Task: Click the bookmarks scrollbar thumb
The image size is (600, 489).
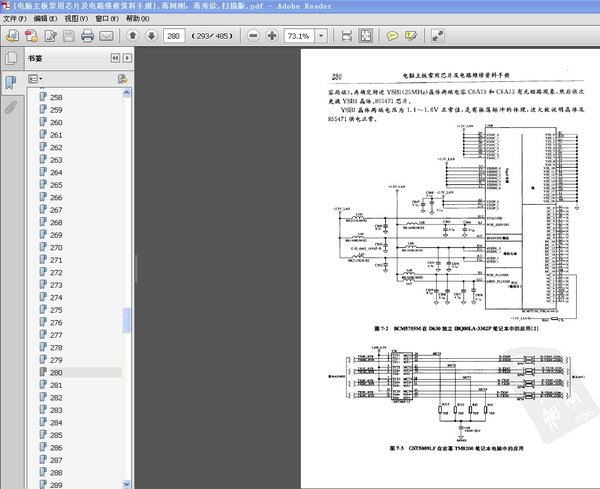Action: pos(127,320)
